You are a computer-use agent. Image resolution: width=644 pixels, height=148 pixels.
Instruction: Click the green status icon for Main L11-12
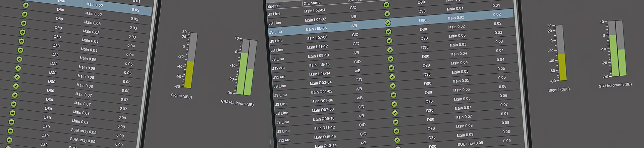point(389,41)
